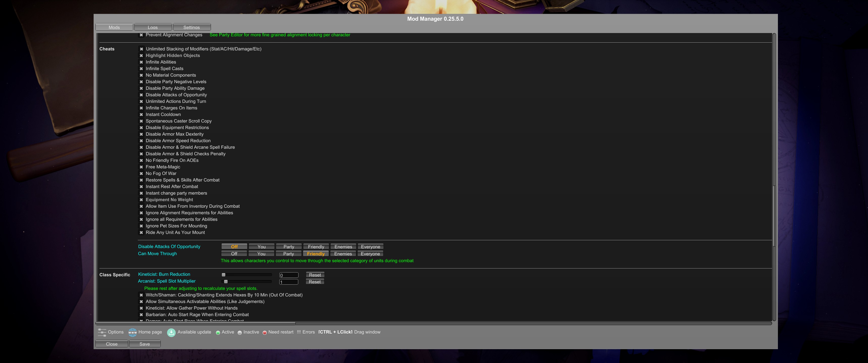Screen dimensions: 868x363
Task: Click the green Active status icon
Action: 218,333
